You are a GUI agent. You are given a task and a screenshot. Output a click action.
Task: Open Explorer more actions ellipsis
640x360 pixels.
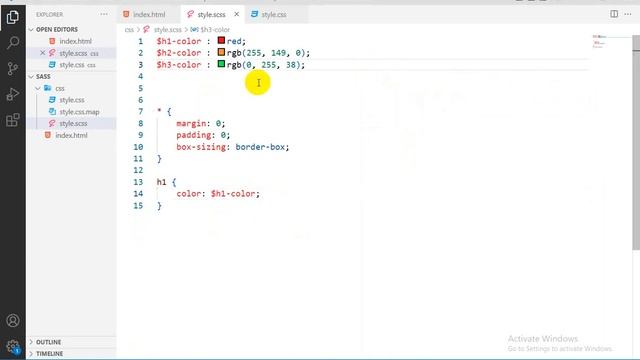click(104, 14)
